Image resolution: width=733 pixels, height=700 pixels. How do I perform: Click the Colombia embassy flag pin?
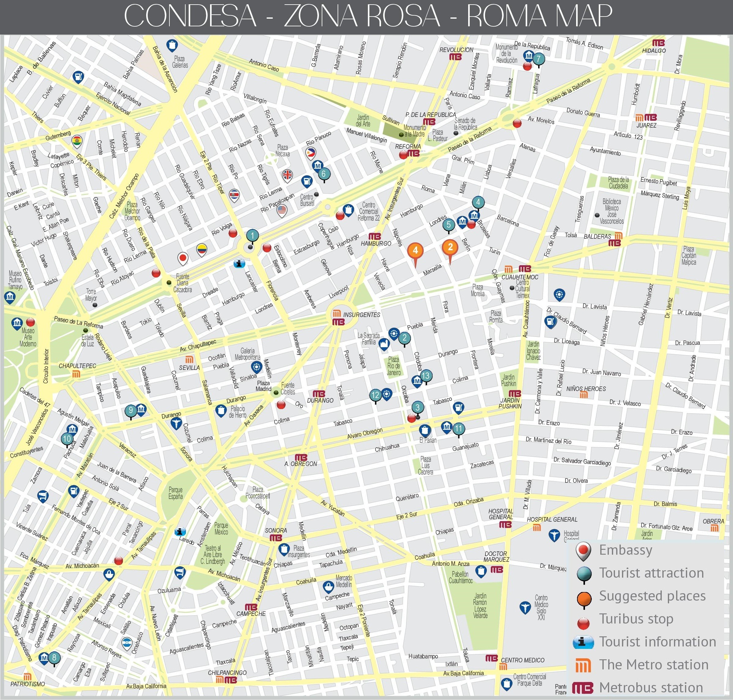202,249
